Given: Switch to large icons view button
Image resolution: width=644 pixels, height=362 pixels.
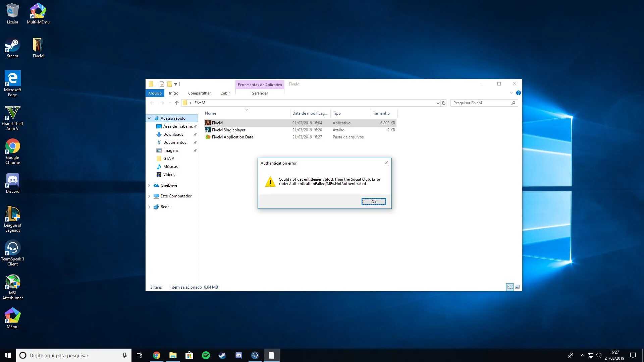Looking at the screenshot, I should 517,287.
